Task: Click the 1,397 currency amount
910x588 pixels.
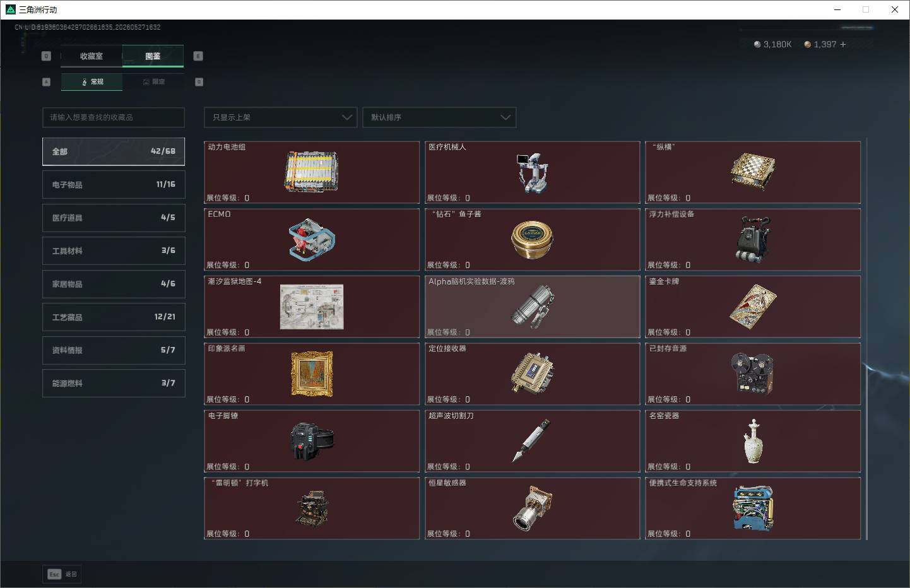Action: [x=825, y=44]
